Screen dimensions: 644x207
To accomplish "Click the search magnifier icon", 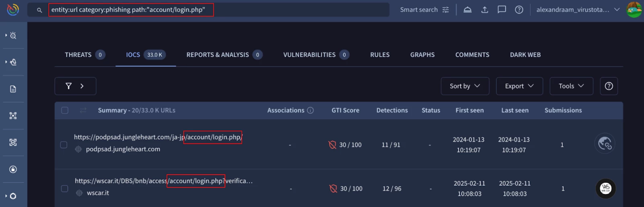I will (39, 10).
